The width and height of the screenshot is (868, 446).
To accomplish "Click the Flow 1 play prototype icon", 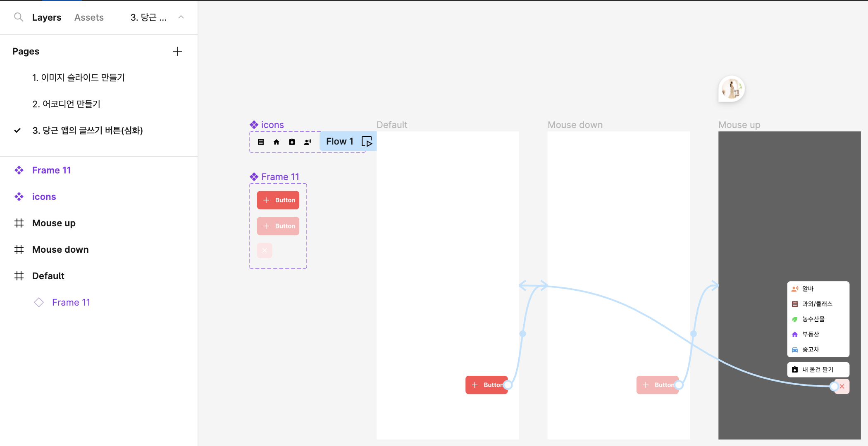I will tap(367, 142).
